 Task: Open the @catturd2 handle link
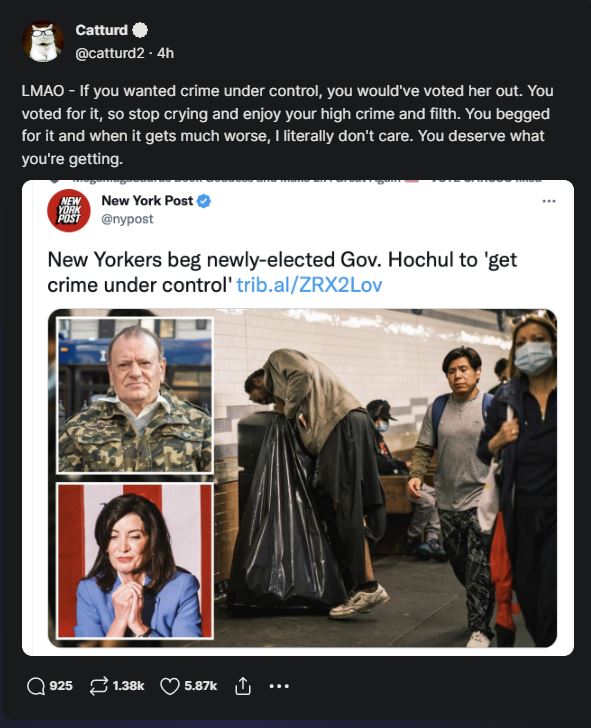110,53
